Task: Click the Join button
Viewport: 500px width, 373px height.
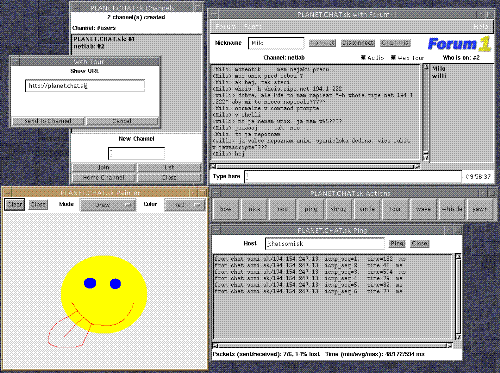Action: 104,167
